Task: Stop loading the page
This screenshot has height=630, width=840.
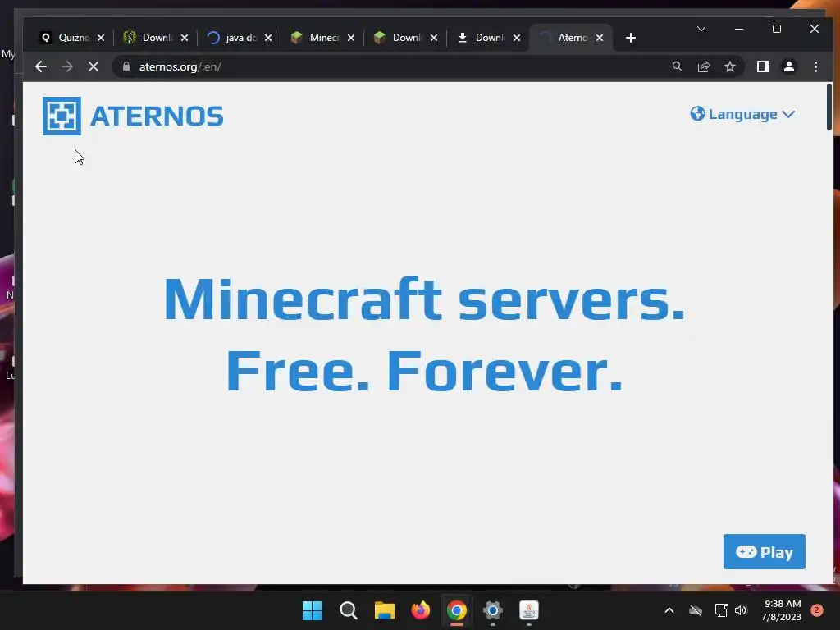Action: (94, 66)
